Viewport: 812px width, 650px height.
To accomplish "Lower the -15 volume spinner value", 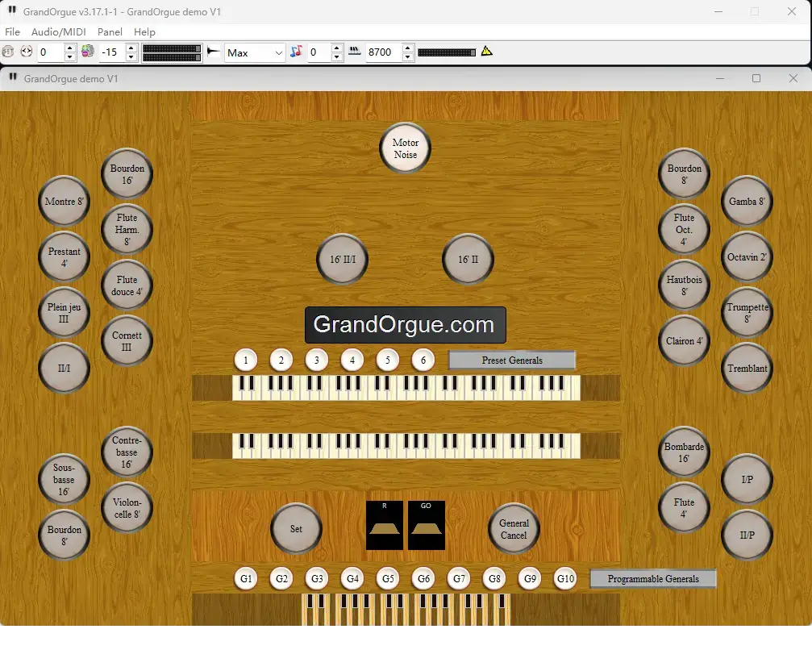I will pos(131,56).
